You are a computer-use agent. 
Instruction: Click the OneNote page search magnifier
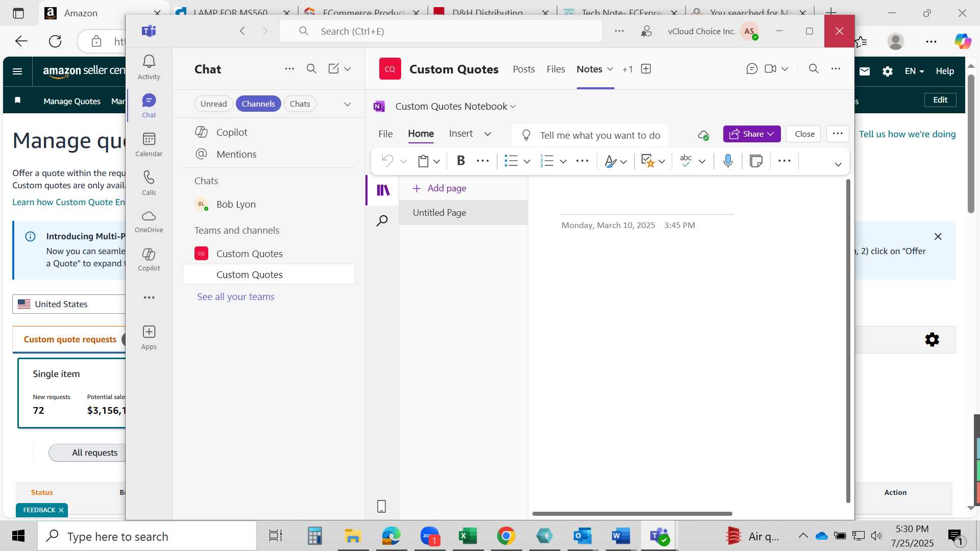pyautogui.click(x=382, y=221)
